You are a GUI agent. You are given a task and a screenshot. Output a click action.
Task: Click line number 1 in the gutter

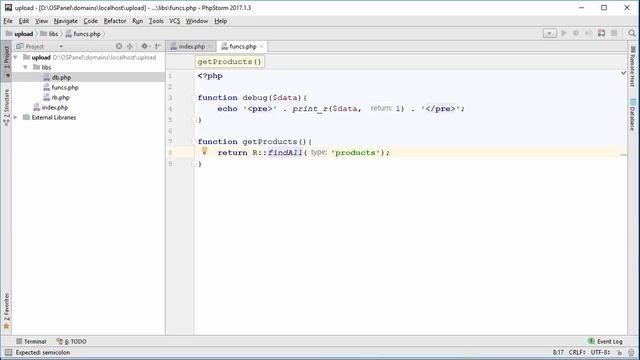pyautogui.click(x=170, y=76)
